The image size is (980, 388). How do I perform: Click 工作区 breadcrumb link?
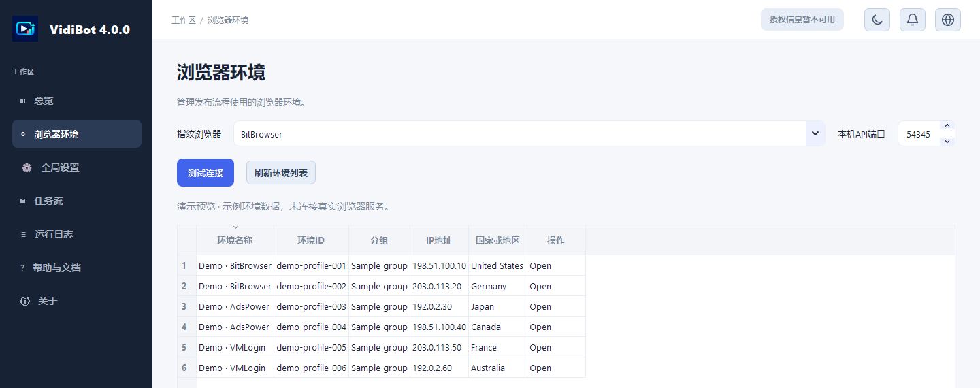pyautogui.click(x=184, y=20)
